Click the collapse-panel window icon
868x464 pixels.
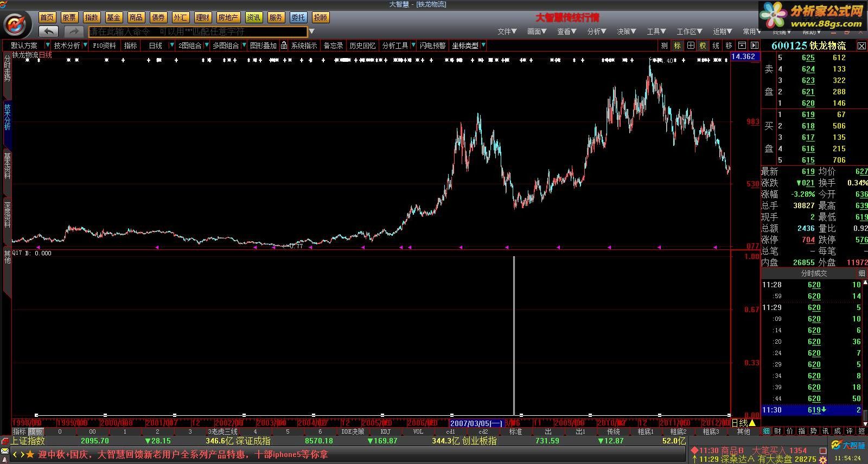(742, 46)
